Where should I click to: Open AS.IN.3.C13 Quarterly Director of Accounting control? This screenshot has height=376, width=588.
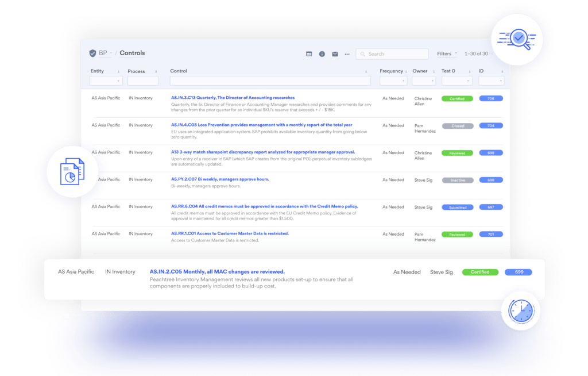(233, 98)
